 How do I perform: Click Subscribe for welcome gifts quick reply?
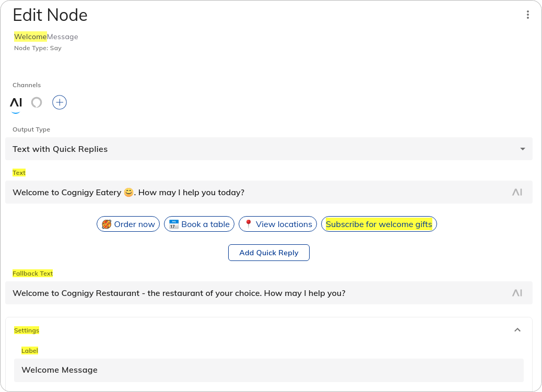tap(379, 224)
